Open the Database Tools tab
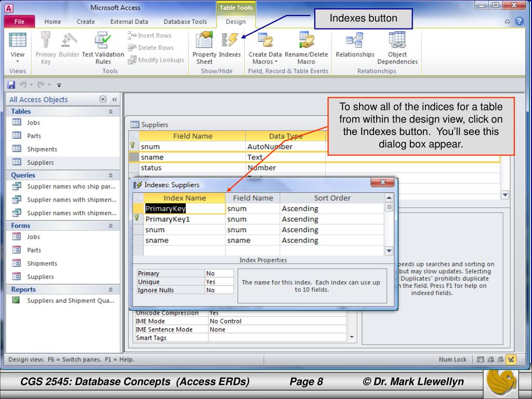The width and height of the screenshot is (532, 399). [185, 21]
